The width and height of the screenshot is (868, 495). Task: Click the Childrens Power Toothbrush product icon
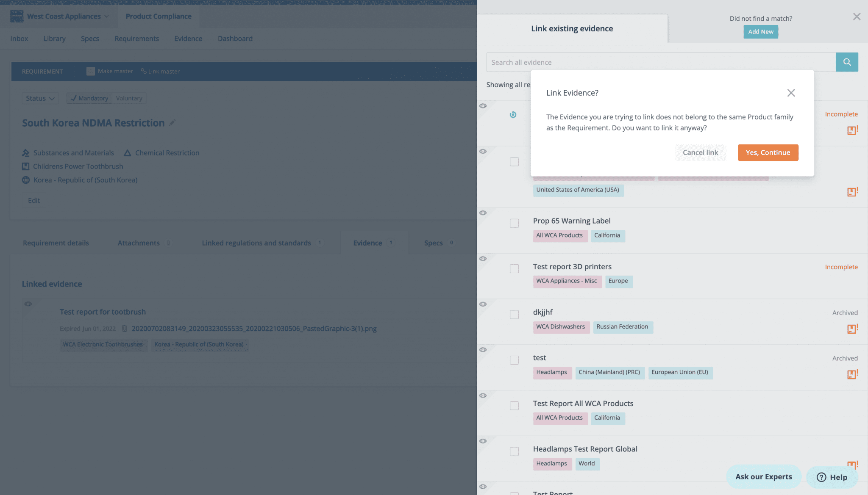[26, 166]
